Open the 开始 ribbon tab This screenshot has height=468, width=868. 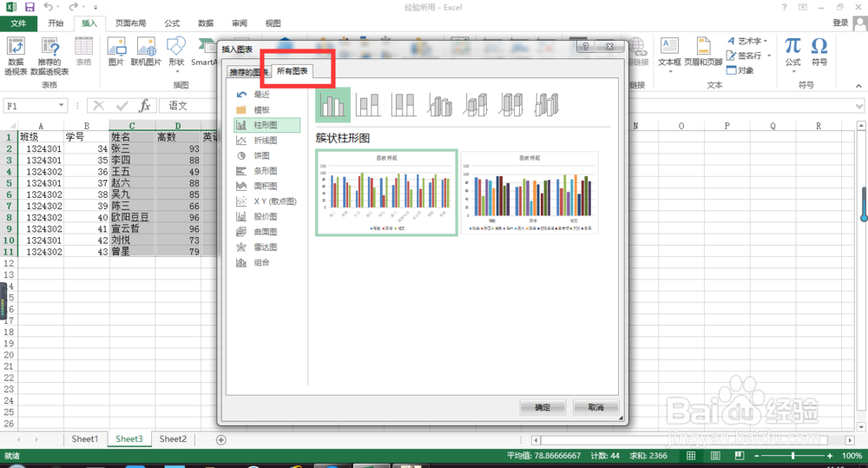[x=56, y=23]
